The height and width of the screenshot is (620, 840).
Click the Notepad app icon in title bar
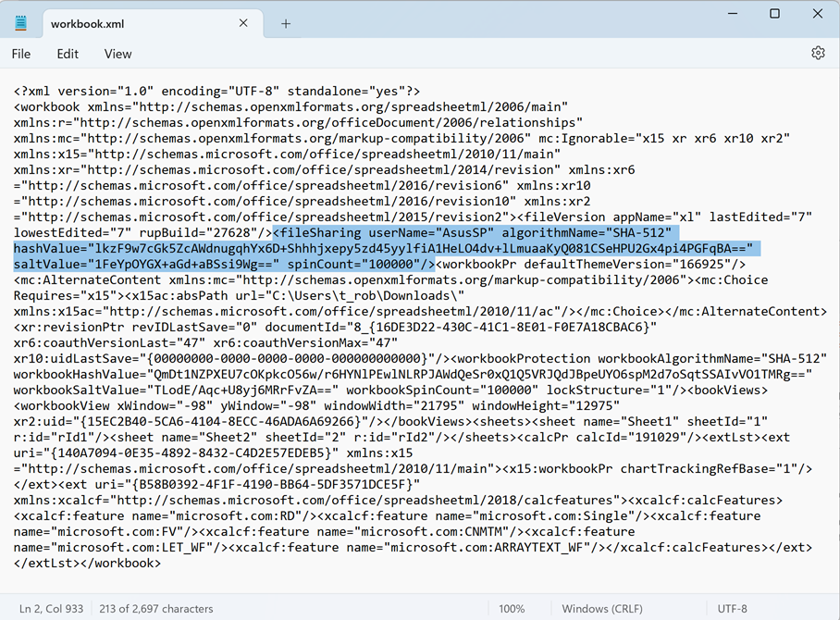[x=22, y=23]
